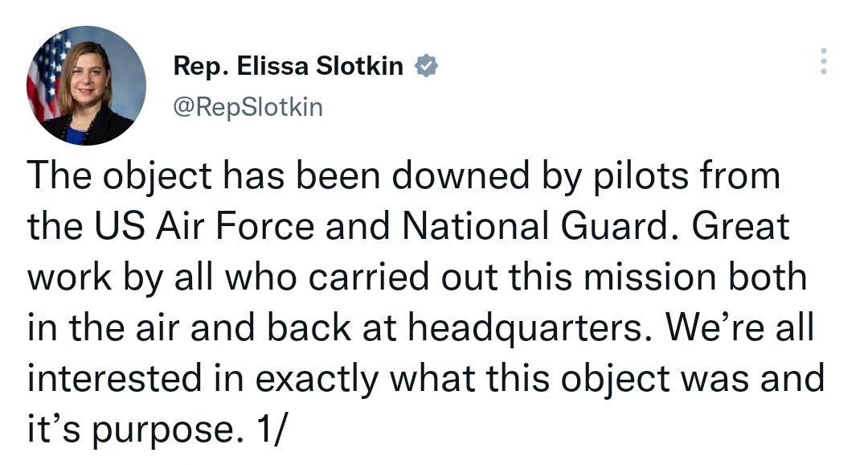Open Elissa Slotkin's profile picture
868x465 pixels.
tap(87, 85)
